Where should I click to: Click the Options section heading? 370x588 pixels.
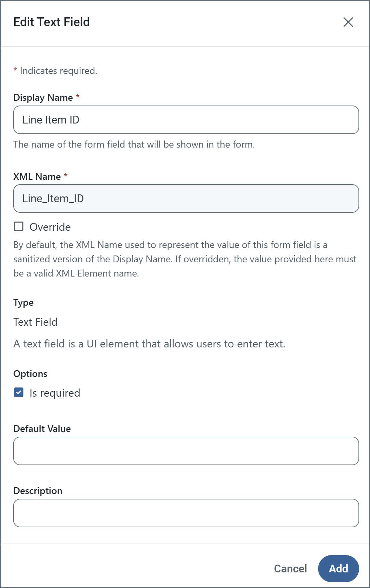[x=31, y=374]
